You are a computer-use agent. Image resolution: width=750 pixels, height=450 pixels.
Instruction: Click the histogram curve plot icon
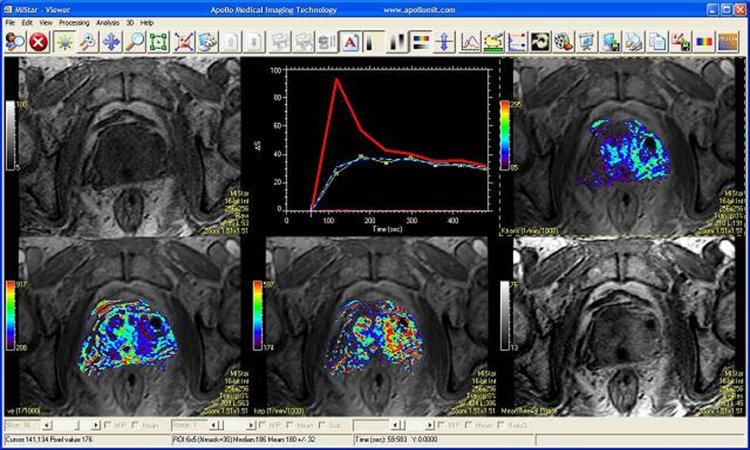(468, 41)
